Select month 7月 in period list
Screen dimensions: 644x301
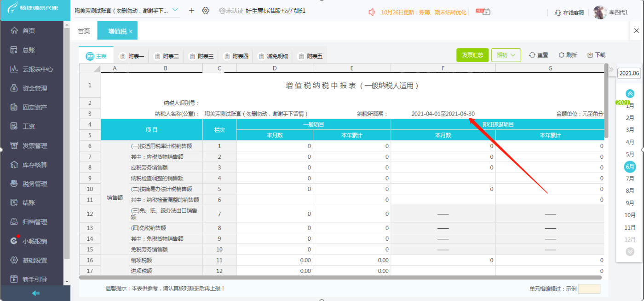coord(630,179)
